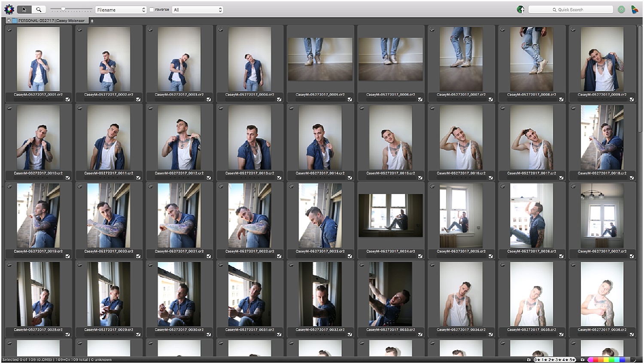Filter by the yellow color class
Viewport: 644px width, 364px height.
[606, 360]
